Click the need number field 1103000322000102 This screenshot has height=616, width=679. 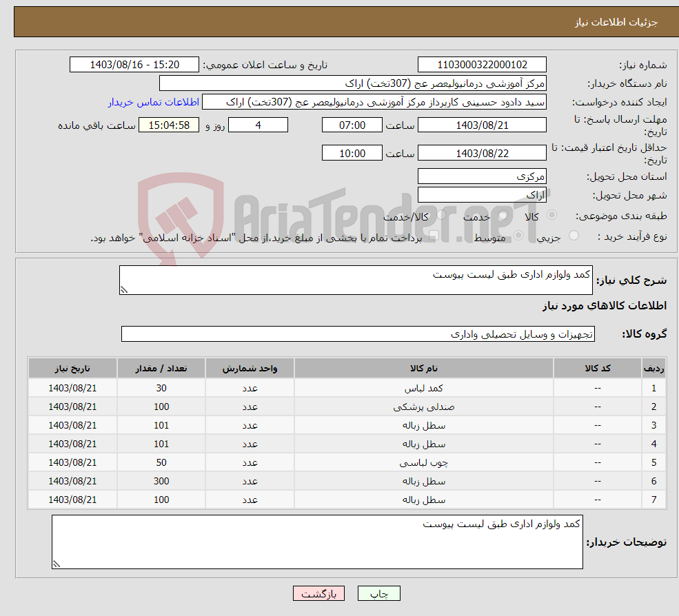(x=482, y=65)
